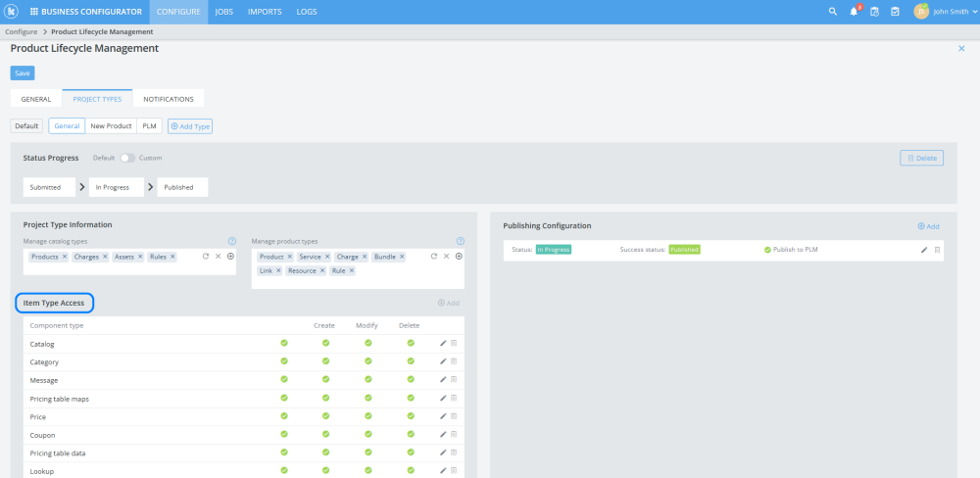
Task: Edit the Pricing table data row
Action: tap(443, 452)
